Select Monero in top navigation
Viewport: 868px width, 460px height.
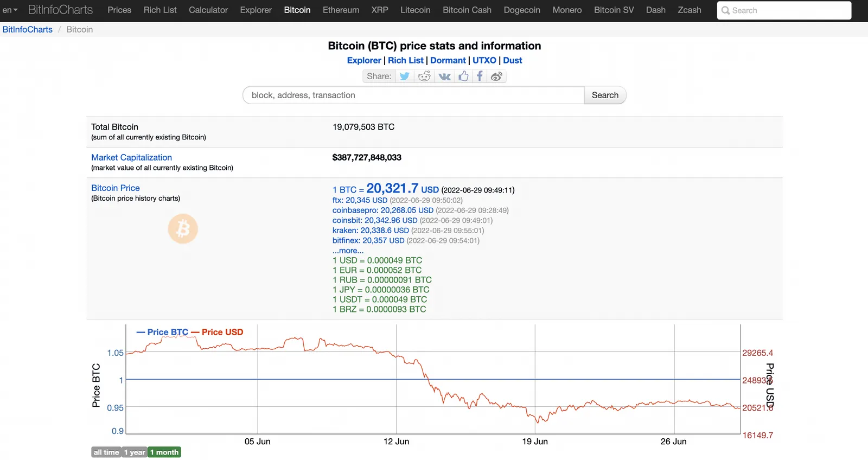(567, 10)
